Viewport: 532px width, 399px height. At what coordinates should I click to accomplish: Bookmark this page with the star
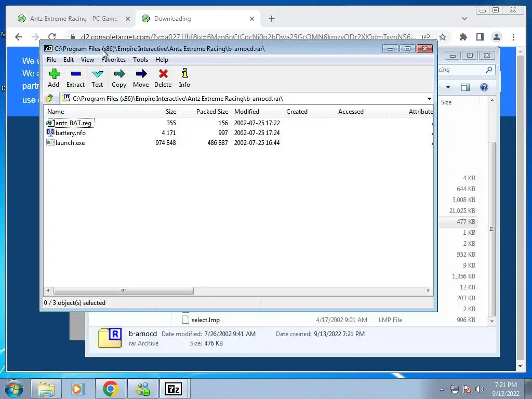443,37
